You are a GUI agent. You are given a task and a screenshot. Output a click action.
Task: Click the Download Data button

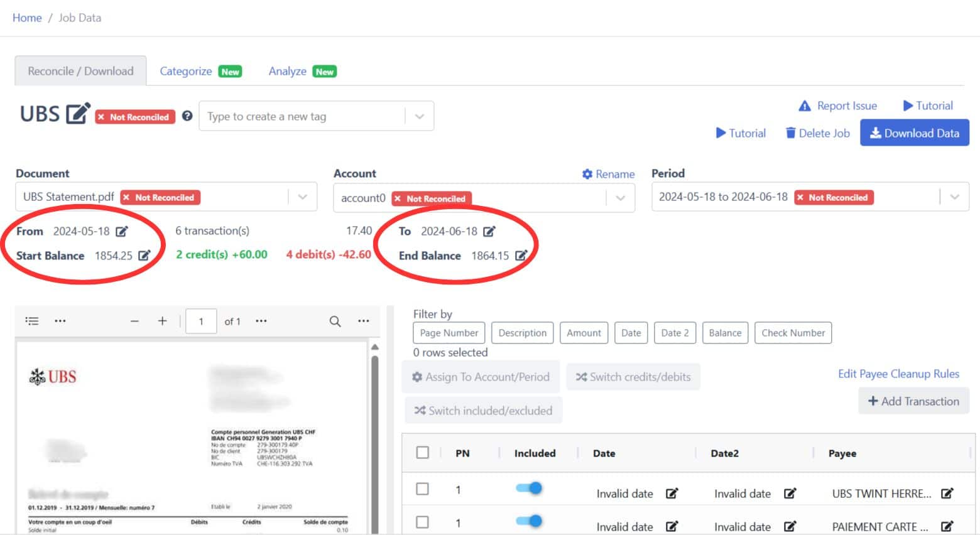915,132
